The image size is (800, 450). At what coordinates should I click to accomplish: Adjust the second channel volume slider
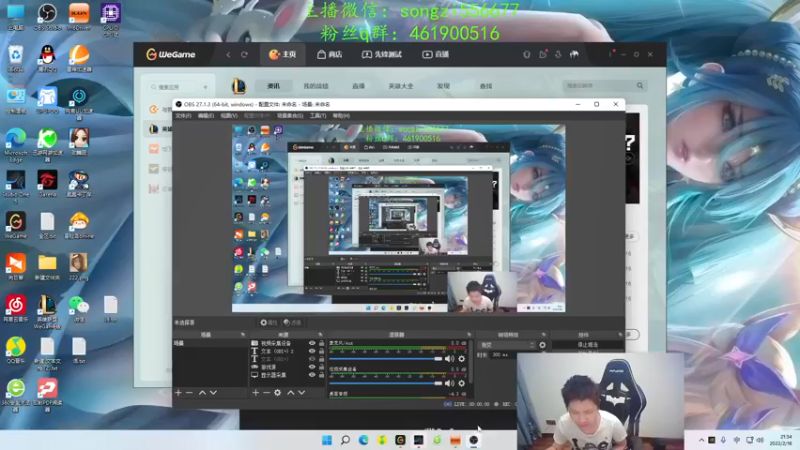click(x=386, y=383)
